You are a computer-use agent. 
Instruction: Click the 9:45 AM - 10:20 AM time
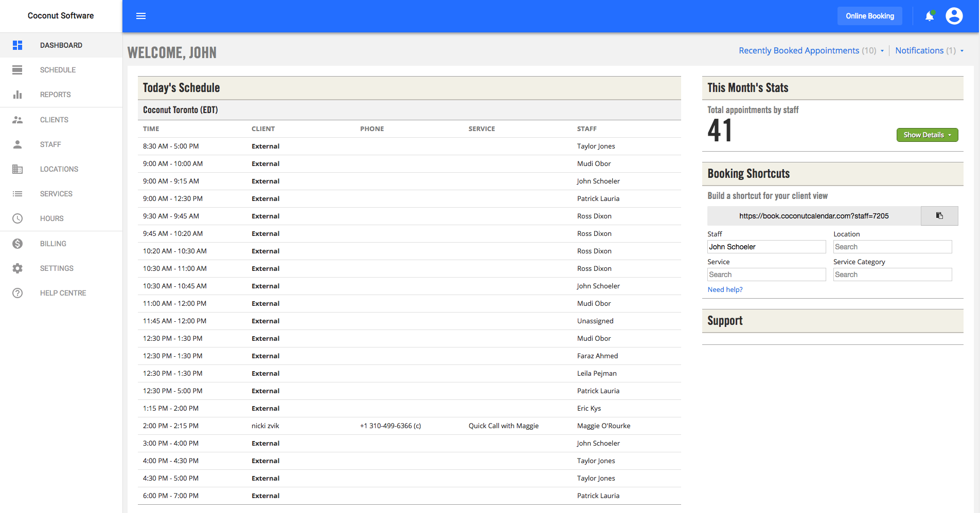173,233
